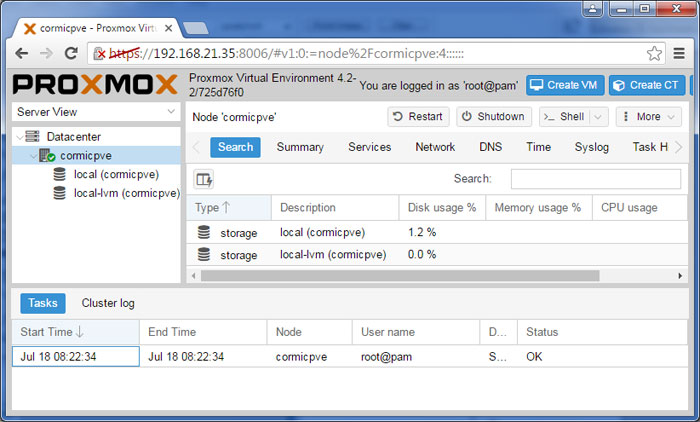This screenshot has width=700, height=422.
Task: Sort by Start Time column
Action: click(75, 332)
